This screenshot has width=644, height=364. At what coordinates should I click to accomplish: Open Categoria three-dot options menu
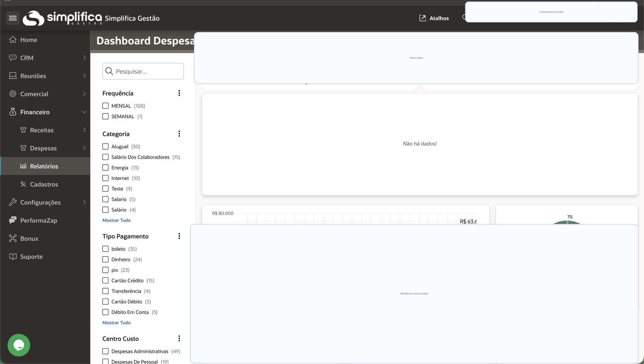(x=179, y=134)
